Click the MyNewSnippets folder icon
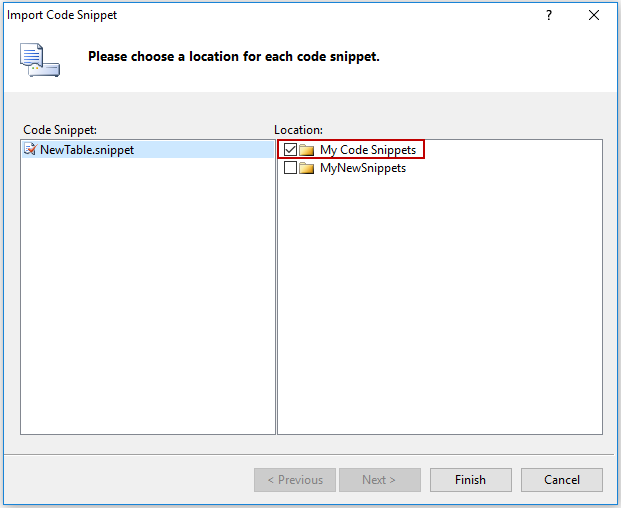 [307, 168]
